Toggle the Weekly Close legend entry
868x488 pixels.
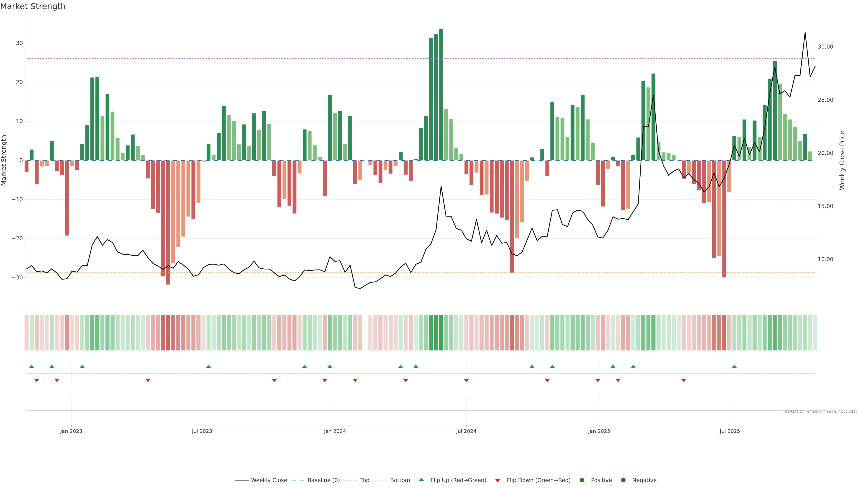(269, 480)
